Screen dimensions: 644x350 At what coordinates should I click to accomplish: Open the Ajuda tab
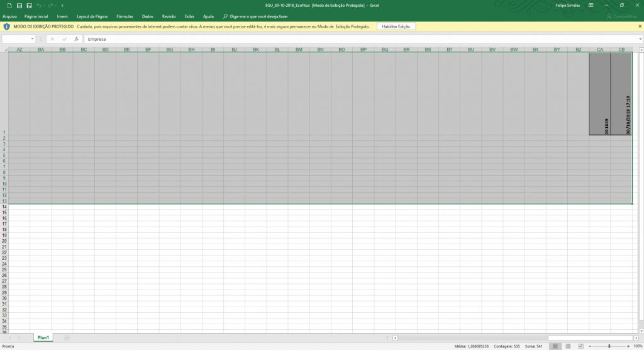tap(208, 16)
